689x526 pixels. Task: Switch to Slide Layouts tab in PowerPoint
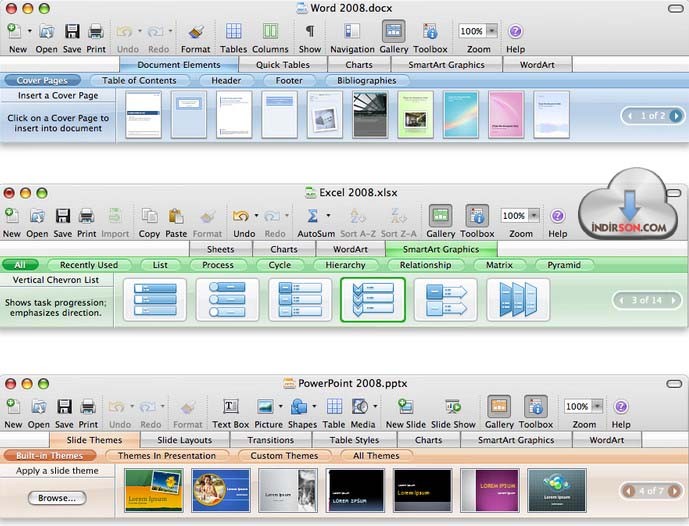[x=185, y=440]
